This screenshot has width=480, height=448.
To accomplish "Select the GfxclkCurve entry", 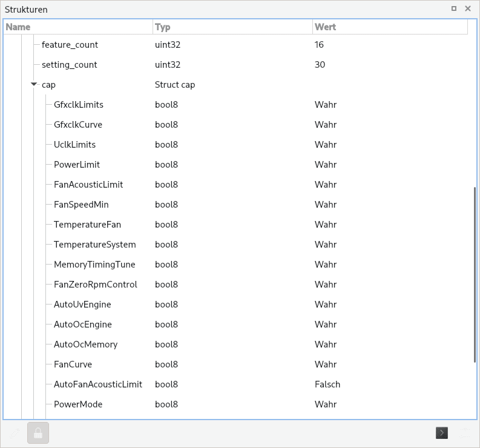I will (78, 125).
